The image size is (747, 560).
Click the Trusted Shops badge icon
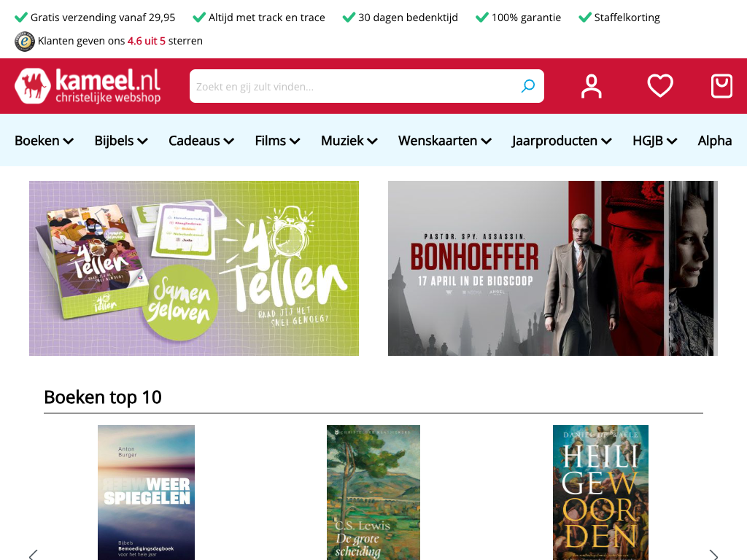point(25,42)
